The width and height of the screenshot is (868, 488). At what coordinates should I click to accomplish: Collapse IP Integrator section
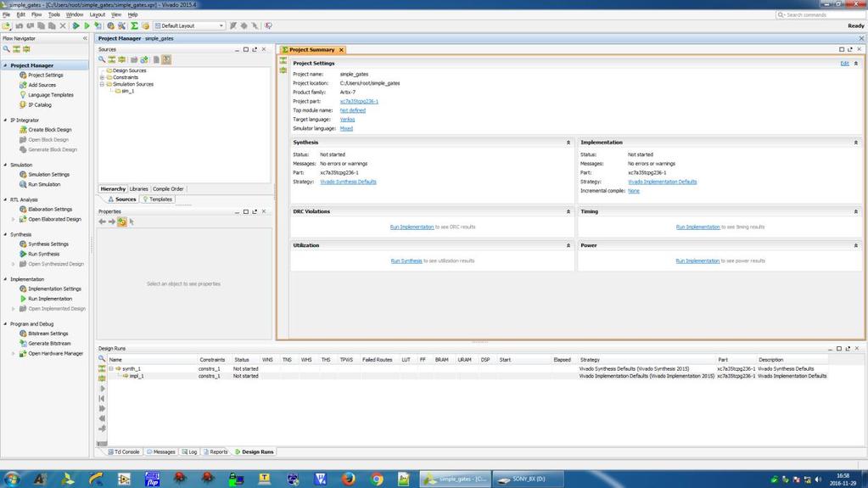(6, 121)
